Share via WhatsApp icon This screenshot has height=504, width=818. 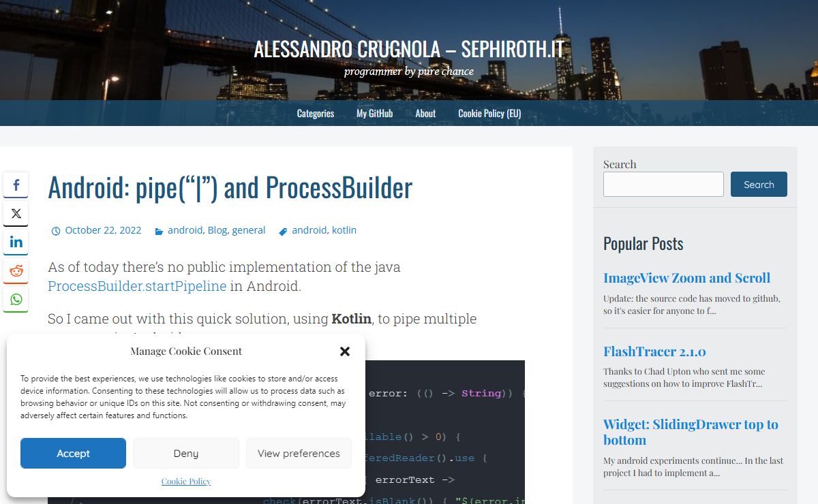click(16, 299)
